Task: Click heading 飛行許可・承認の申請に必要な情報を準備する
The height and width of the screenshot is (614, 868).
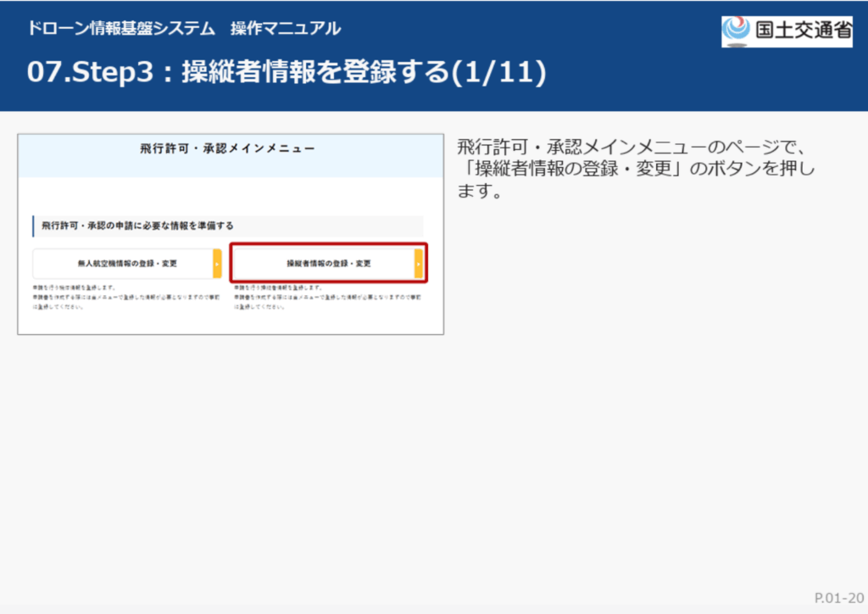Action: [x=137, y=226]
